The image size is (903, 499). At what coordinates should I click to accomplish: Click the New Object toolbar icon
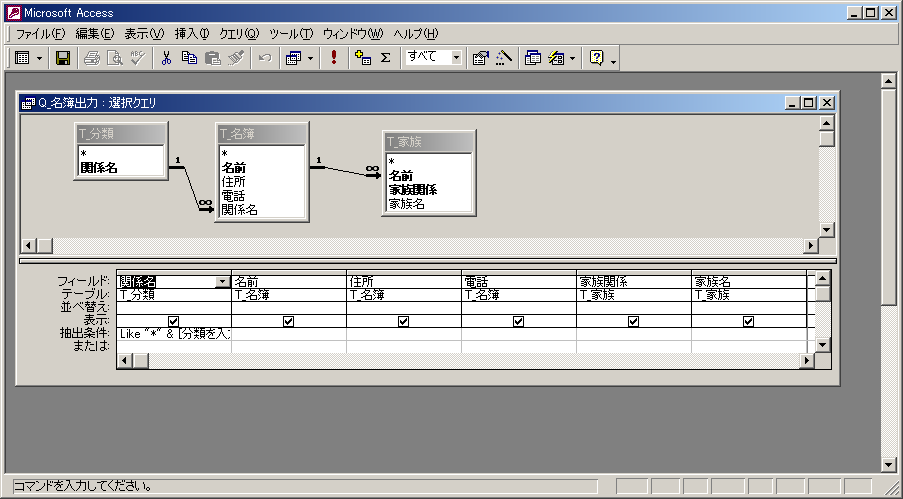pos(556,58)
